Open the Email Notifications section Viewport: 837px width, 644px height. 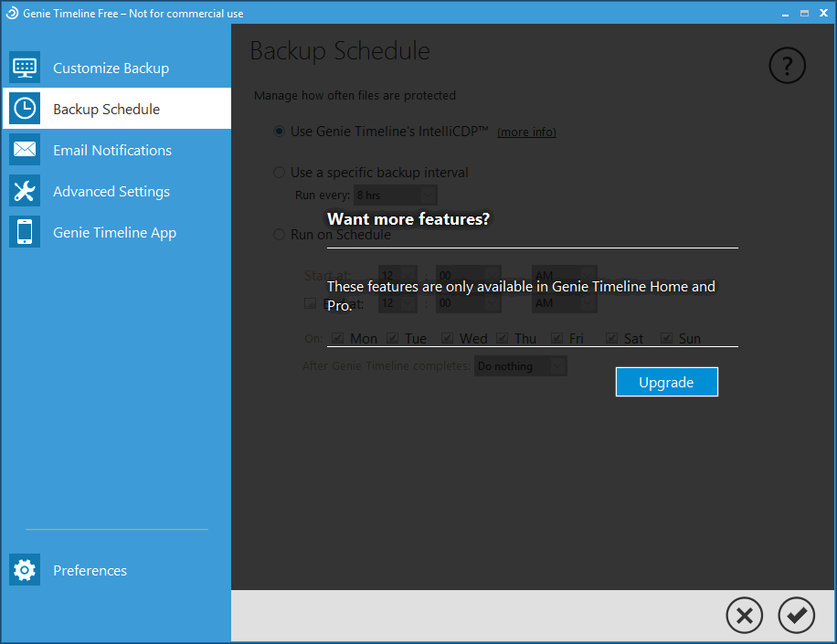112,150
